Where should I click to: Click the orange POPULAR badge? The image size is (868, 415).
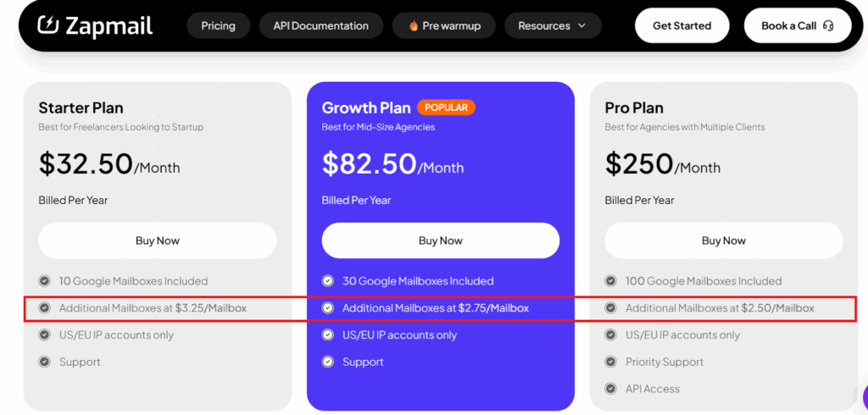click(x=446, y=108)
